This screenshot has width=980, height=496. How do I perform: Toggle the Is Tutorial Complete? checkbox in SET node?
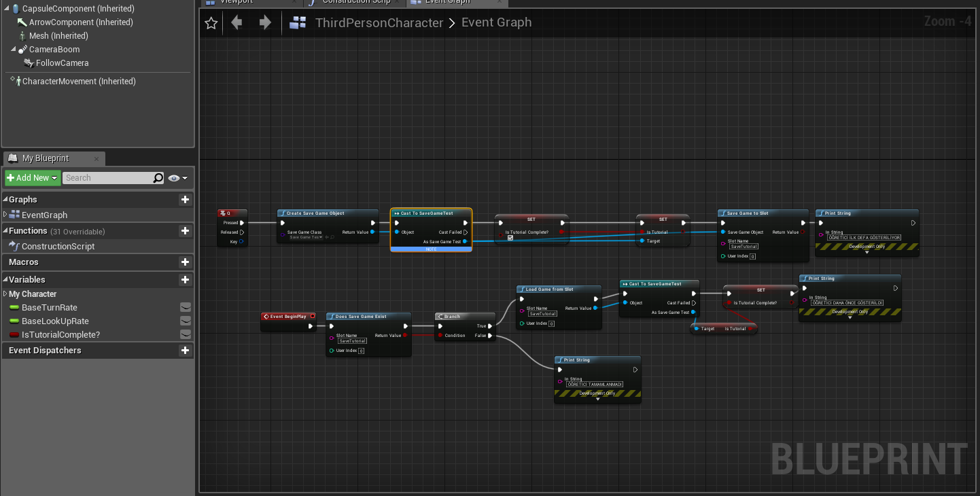coord(510,238)
